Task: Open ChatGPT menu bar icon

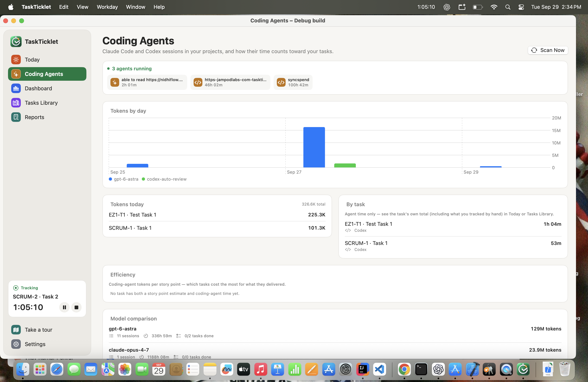Action: [x=446, y=7]
